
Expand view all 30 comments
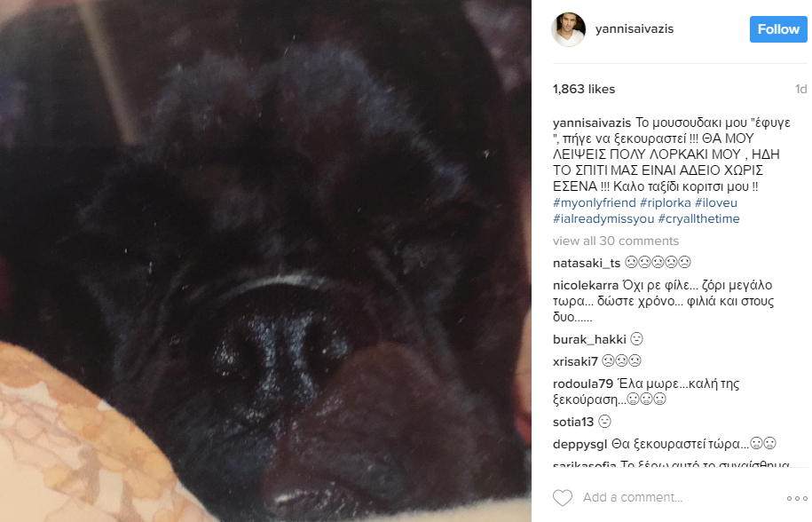click(x=615, y=241)
